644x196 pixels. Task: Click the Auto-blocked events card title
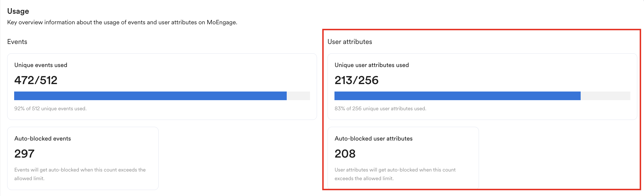click(42, 139)
